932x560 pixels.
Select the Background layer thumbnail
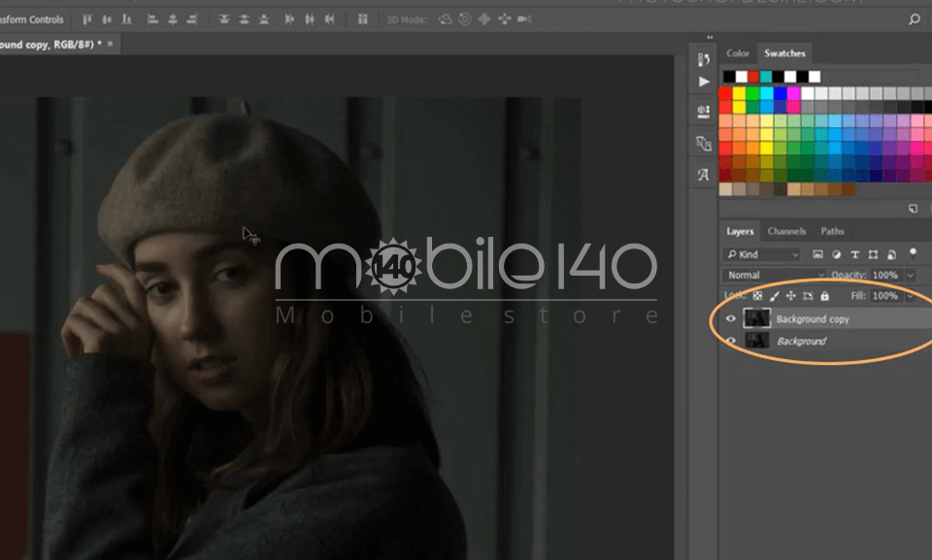click(756, 341)
